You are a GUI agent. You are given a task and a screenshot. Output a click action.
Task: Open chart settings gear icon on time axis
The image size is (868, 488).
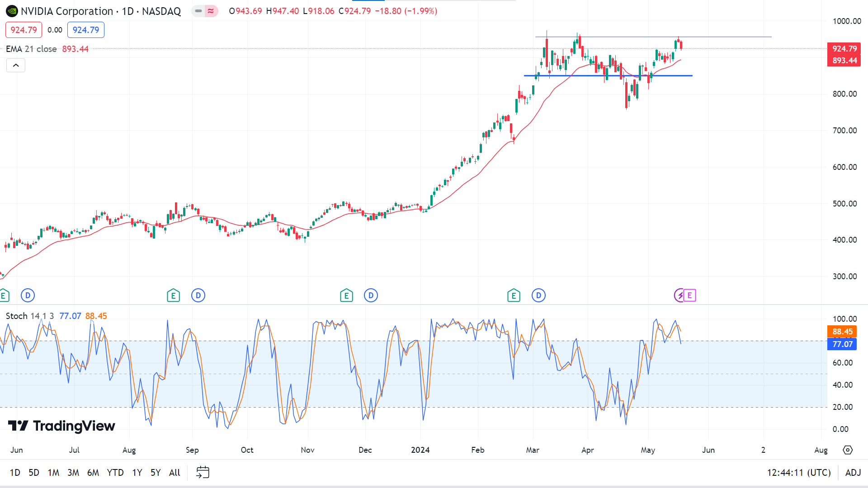pos(848,450)
